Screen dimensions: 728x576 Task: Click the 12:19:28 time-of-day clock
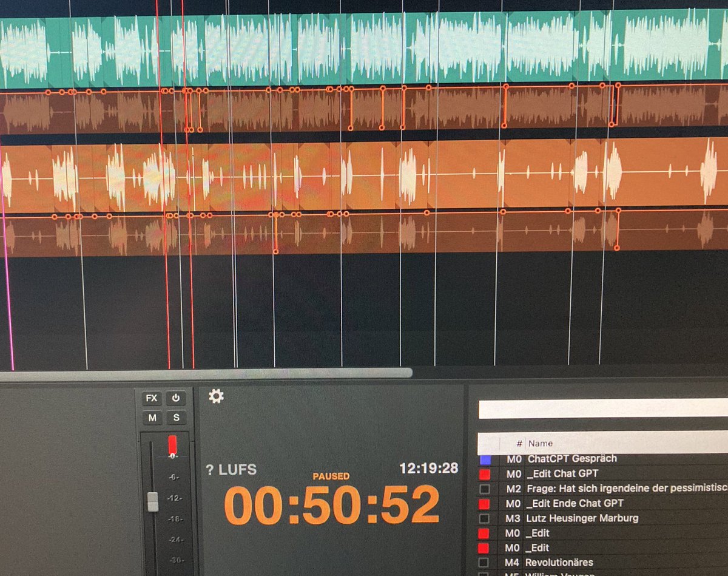428,468
